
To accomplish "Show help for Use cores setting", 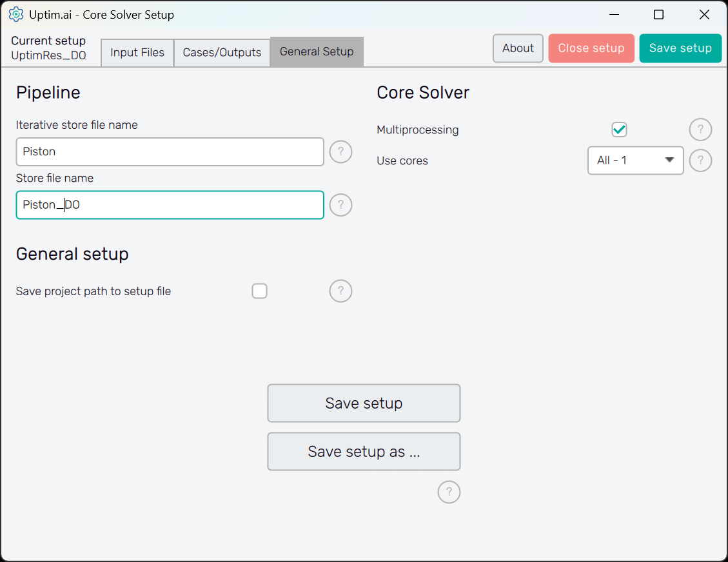I will [700, 160].
